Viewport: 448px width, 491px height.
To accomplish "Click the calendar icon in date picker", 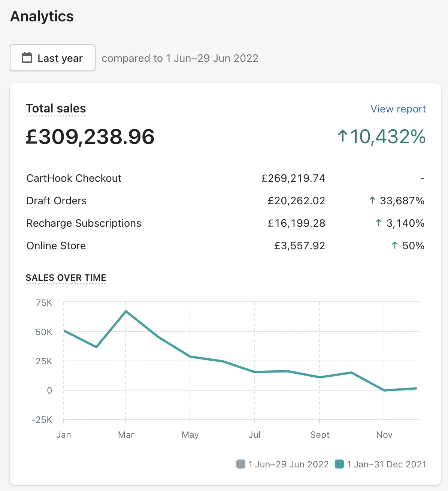I will 27,58.
